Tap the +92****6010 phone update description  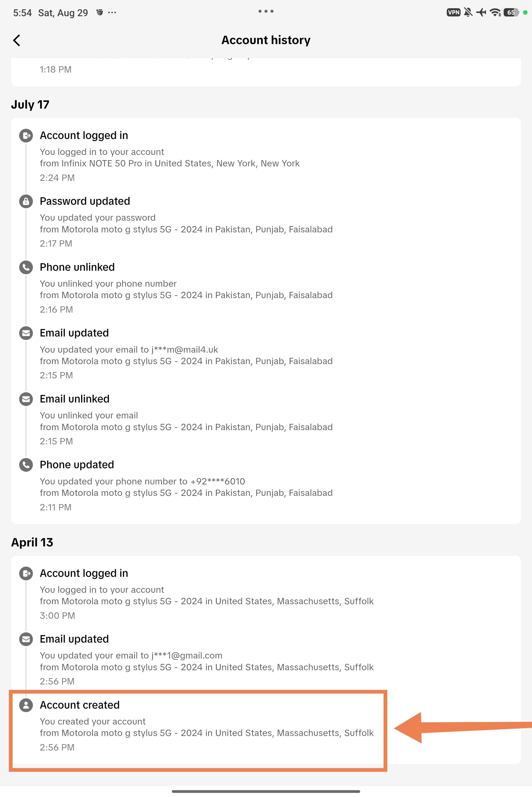coord(142,481)
